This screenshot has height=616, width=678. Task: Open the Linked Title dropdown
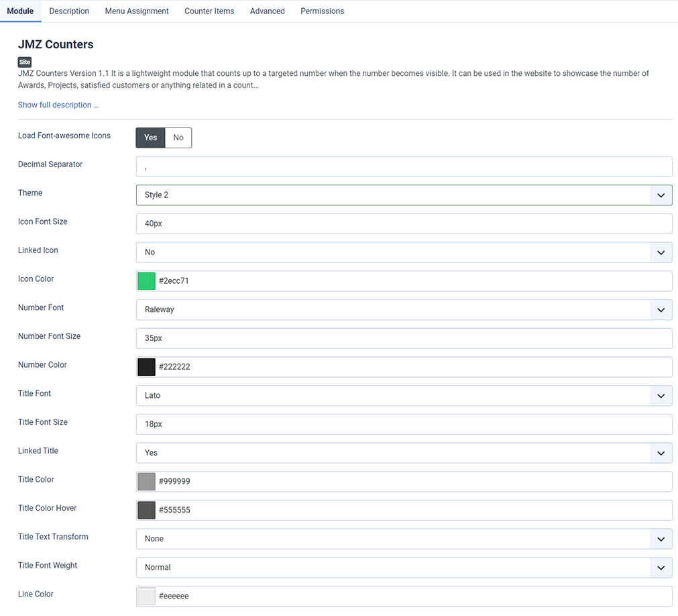tap(404, 453)
